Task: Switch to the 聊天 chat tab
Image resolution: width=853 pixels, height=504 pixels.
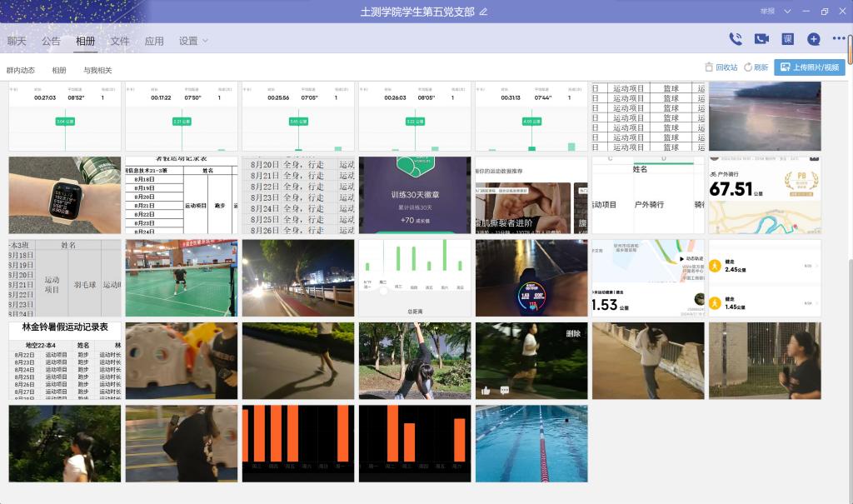Action: point(17,41)
